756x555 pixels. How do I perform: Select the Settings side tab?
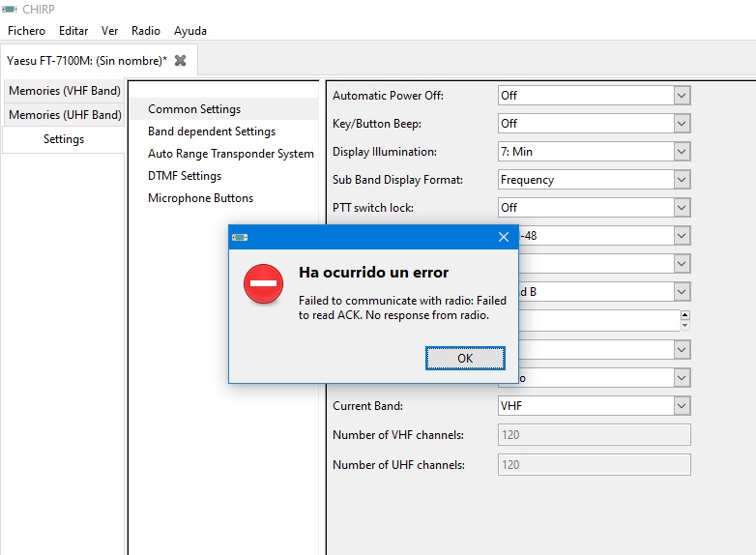[x=64, y=139]
